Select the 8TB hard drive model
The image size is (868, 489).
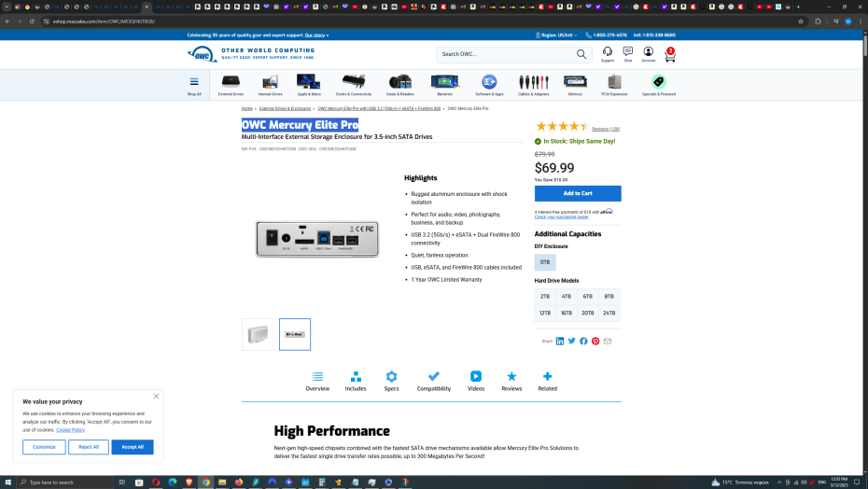pos(609,296)
